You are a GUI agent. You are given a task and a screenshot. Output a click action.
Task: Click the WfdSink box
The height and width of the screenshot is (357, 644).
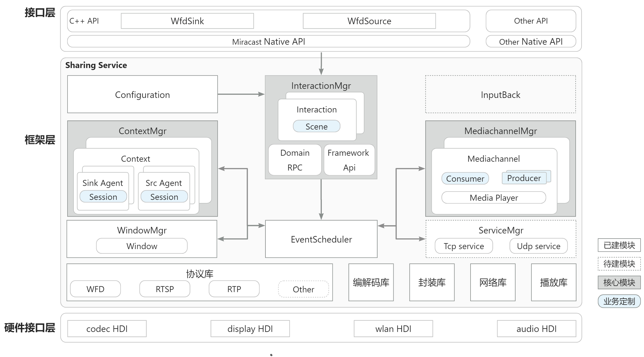pos(187,21)
